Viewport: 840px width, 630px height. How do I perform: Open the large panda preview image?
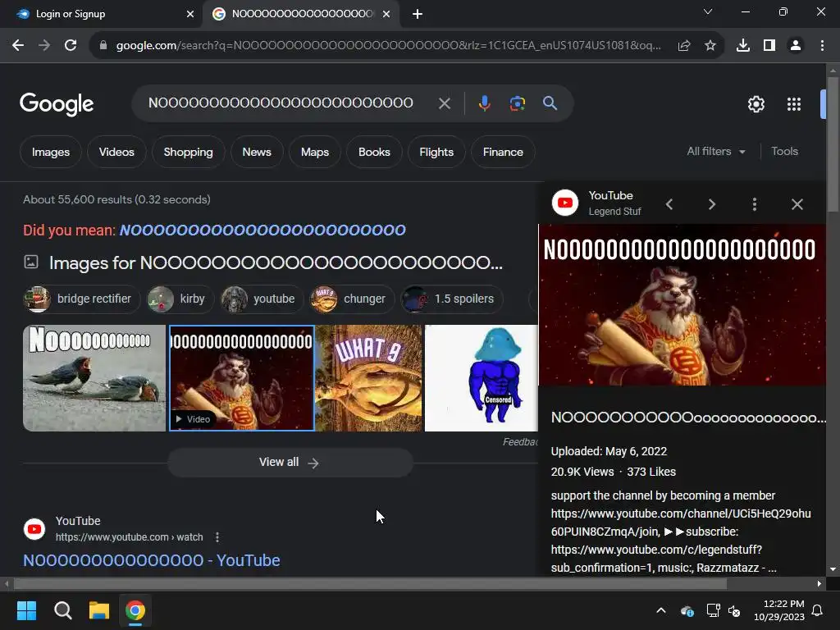pos(682,305)
